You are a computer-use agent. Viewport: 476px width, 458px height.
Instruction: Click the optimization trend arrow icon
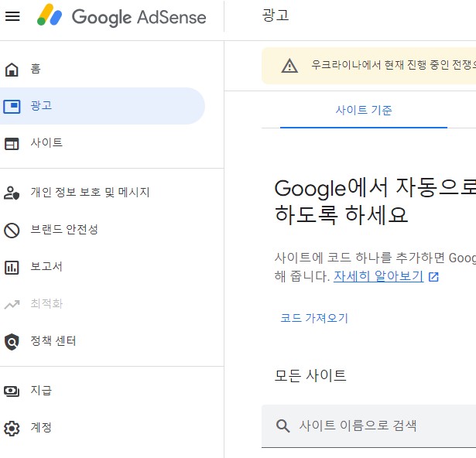[12, 304]
